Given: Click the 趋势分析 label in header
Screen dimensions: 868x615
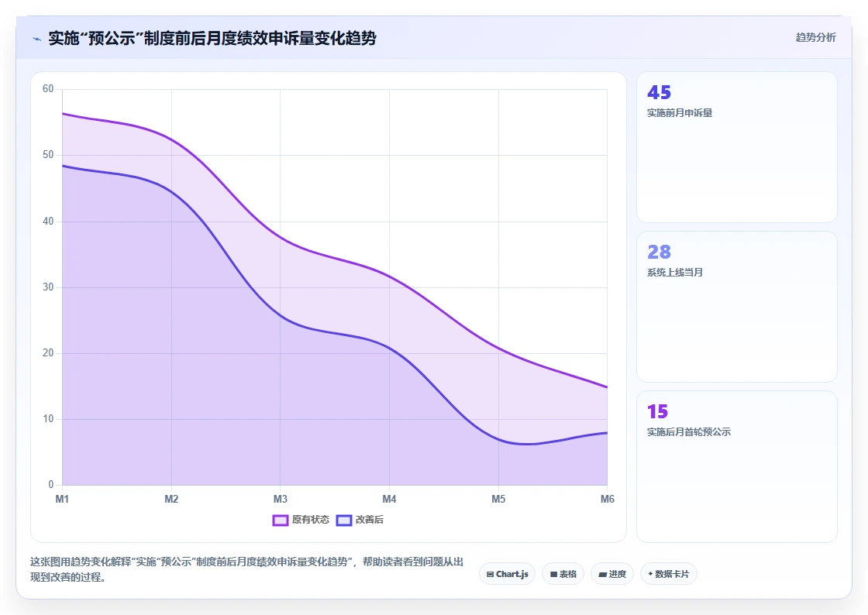Looking at the screenshot, I should point(815,37).
